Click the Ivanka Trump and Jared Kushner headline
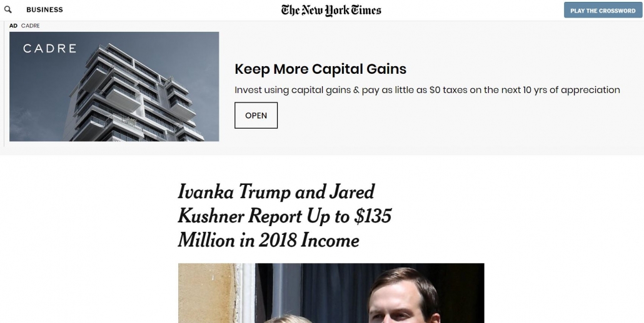Screen dimensions: 644x323 [x=284, y=216]
